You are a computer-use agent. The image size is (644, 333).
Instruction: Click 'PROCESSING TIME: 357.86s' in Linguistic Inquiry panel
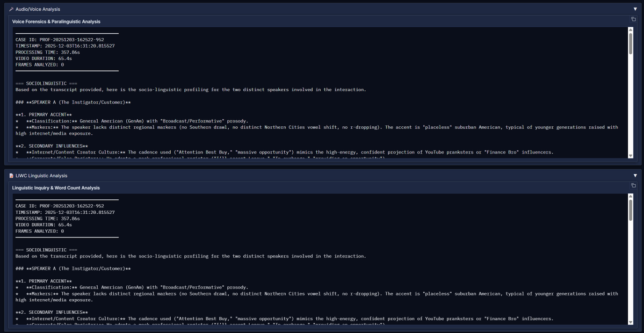tap(48, 219)
